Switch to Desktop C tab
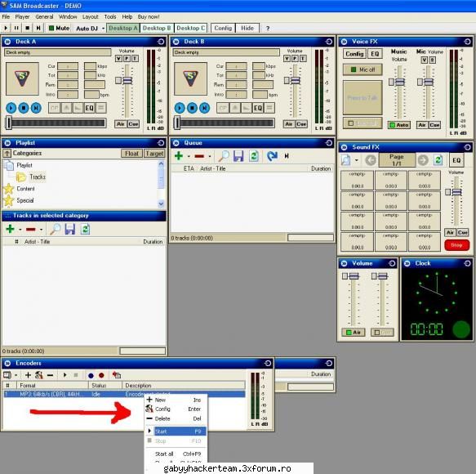476x474 pixels. click(191, 28)
